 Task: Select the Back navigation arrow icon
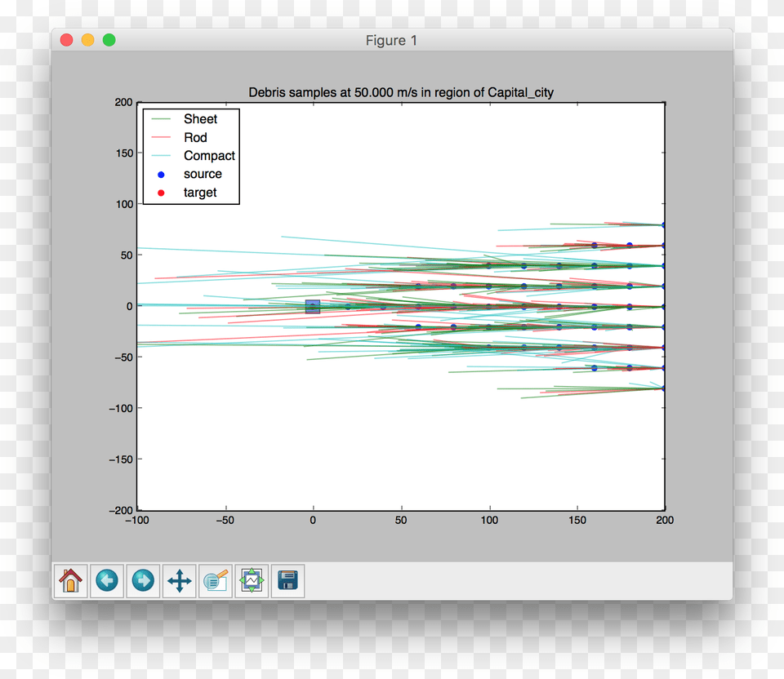tap(106, 581)
